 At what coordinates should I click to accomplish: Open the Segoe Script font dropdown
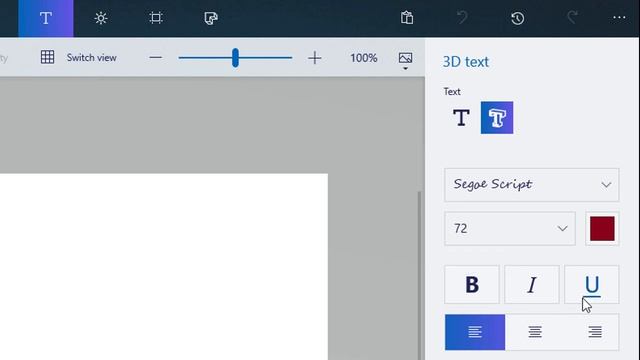[531, 185]
